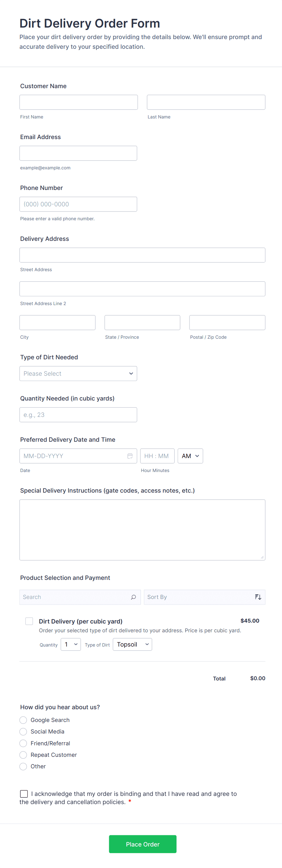This screenshot has width=282, height=868.
Task: Click the Special Delivery Instructions textarea
Action: tap(142, 530)
